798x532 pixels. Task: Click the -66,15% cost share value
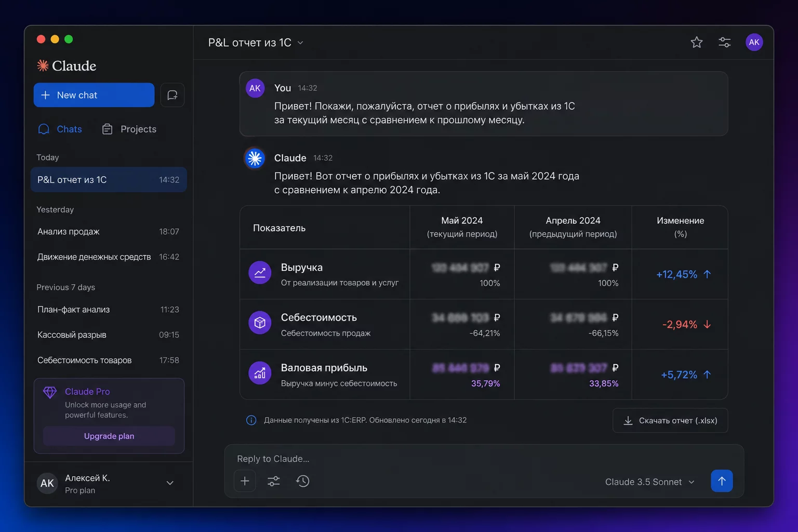tap(603, 333)
